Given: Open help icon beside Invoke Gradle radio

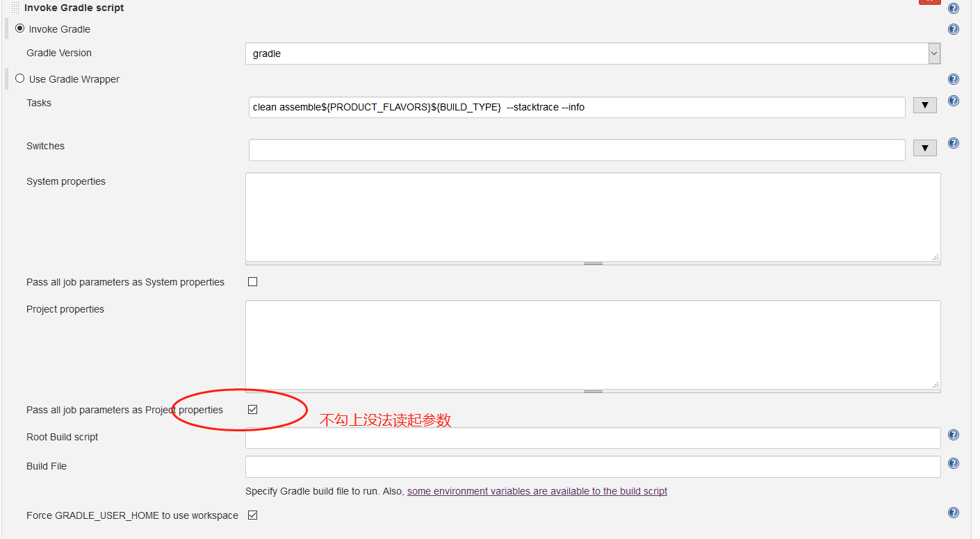Looking at the screenshot, I should (953, 29).
